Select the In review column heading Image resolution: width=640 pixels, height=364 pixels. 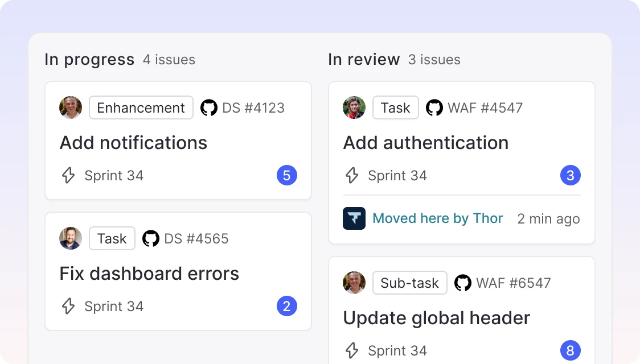coord(364,60)
